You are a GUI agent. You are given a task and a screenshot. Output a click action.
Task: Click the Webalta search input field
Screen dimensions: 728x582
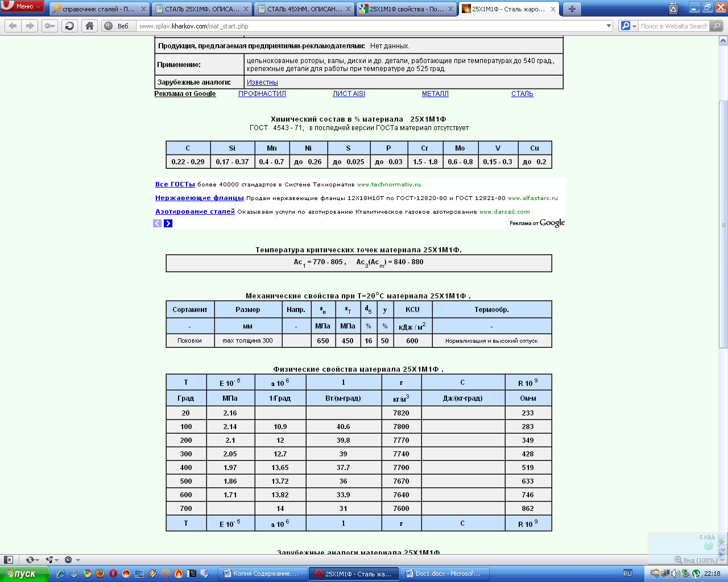pos(674,26)
